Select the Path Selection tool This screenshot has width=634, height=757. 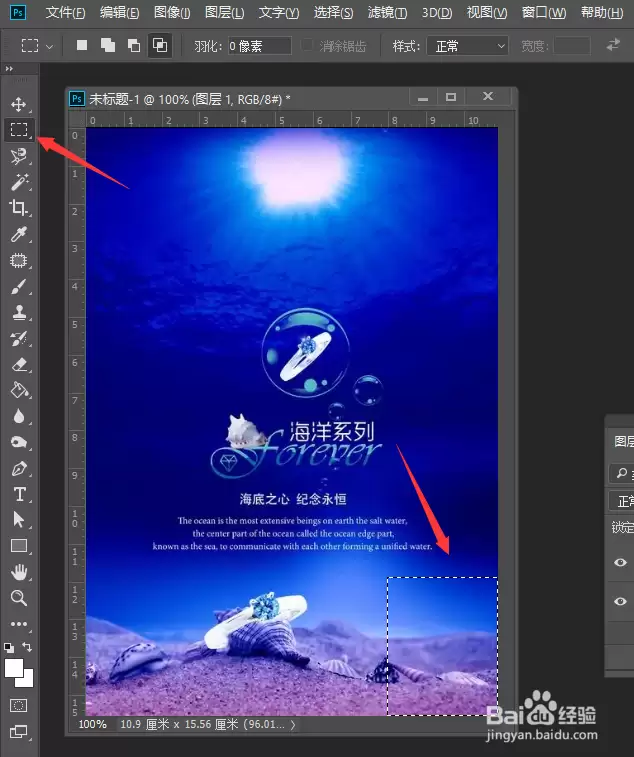pyautogui.click(x=18, y=520)
